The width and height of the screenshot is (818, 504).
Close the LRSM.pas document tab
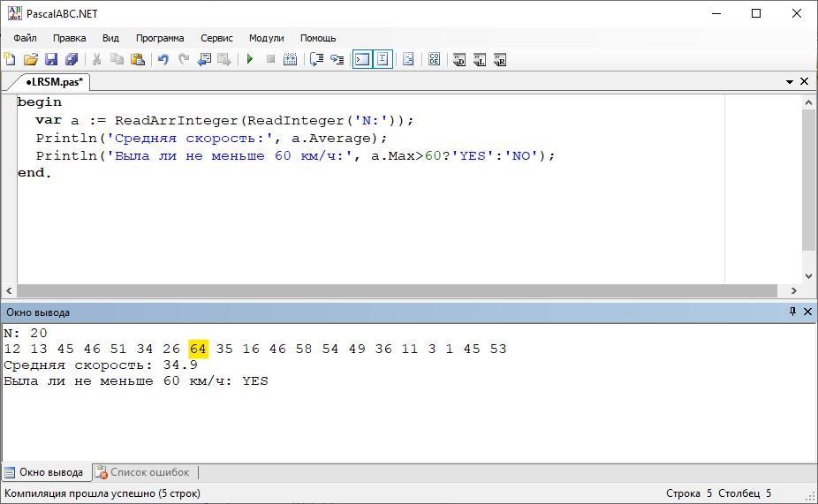(805, 81)
